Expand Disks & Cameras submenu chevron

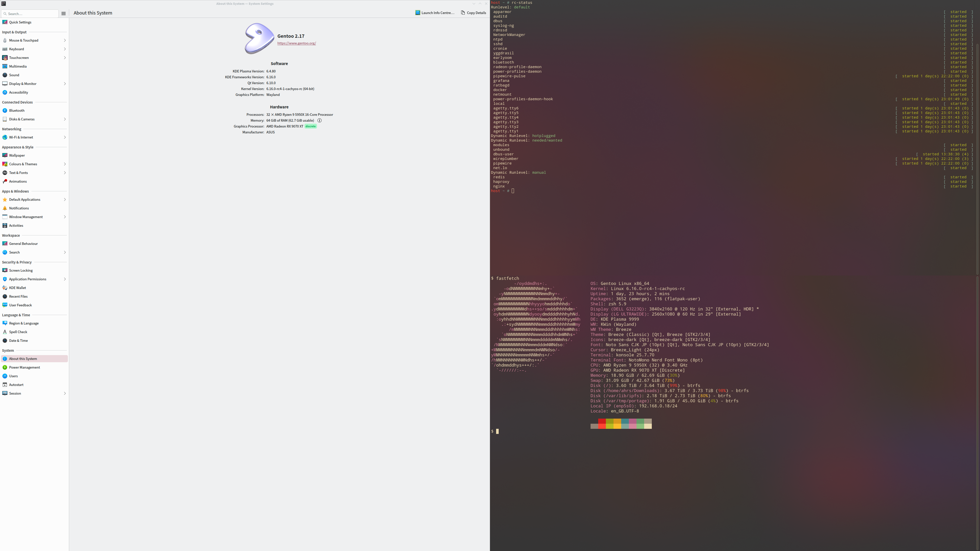pyautogui.click(x=65, y=119)
